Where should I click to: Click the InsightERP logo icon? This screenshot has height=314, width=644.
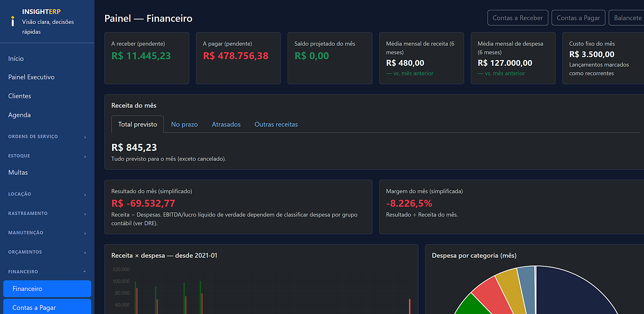[x=13, y=21]
